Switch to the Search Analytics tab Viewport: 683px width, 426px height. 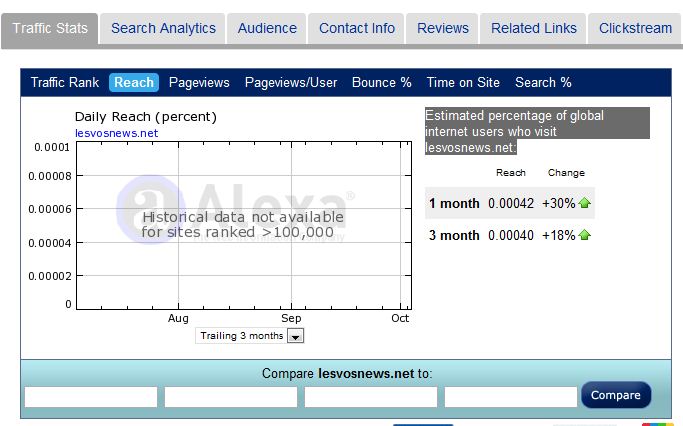click(x=163, y=28)
